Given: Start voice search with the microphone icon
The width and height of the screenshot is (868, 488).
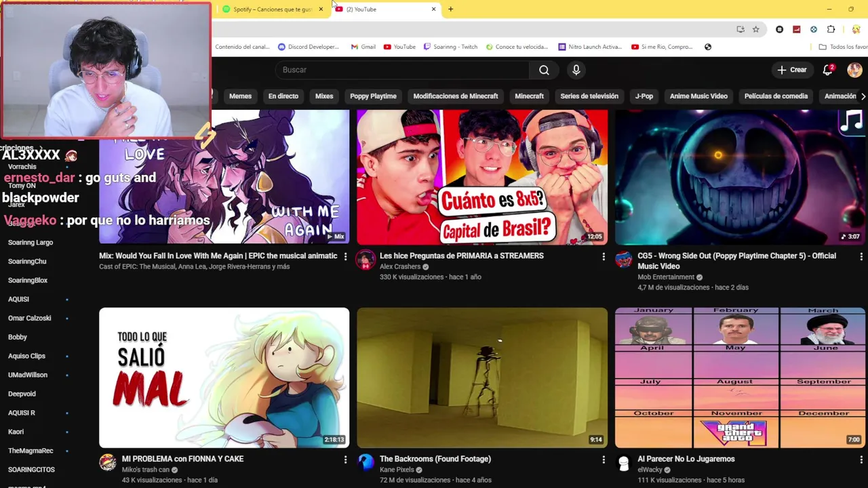Looking at the screenshot, I should pyautogui.click(x=576, y=70).
